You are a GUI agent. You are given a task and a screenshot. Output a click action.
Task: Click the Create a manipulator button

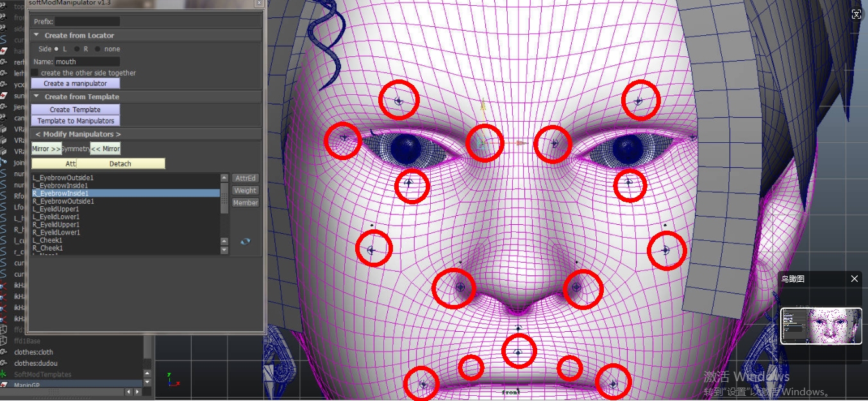[x=75, y=83]
